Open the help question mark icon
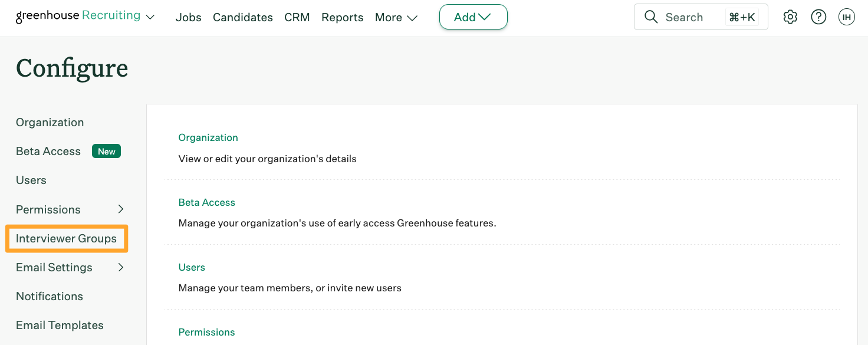Screen dimensions: 868x345 tap(818, 17)
